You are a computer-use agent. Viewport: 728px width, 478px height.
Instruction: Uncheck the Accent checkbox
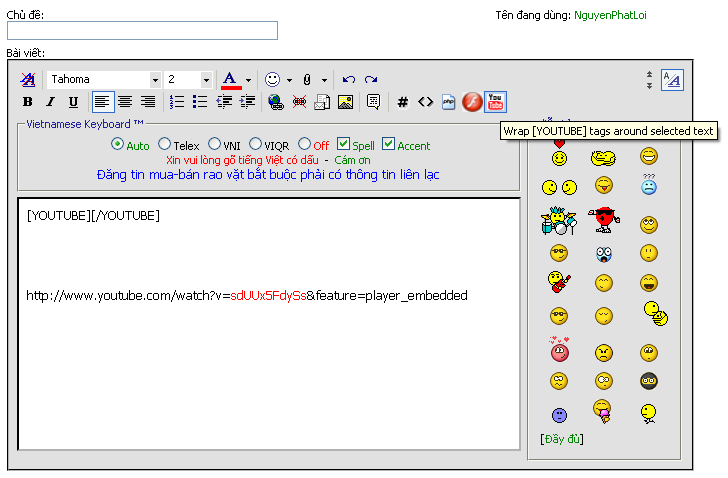point(389,144)
